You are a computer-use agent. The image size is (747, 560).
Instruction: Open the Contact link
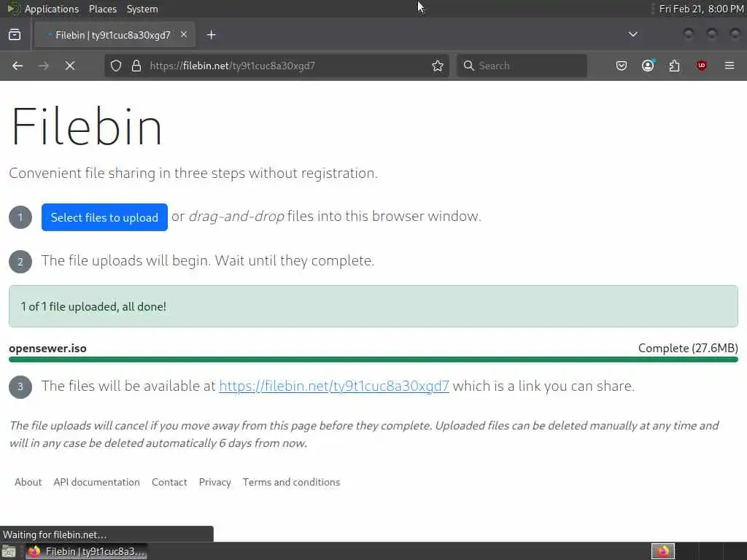click(x=169, y=482)
